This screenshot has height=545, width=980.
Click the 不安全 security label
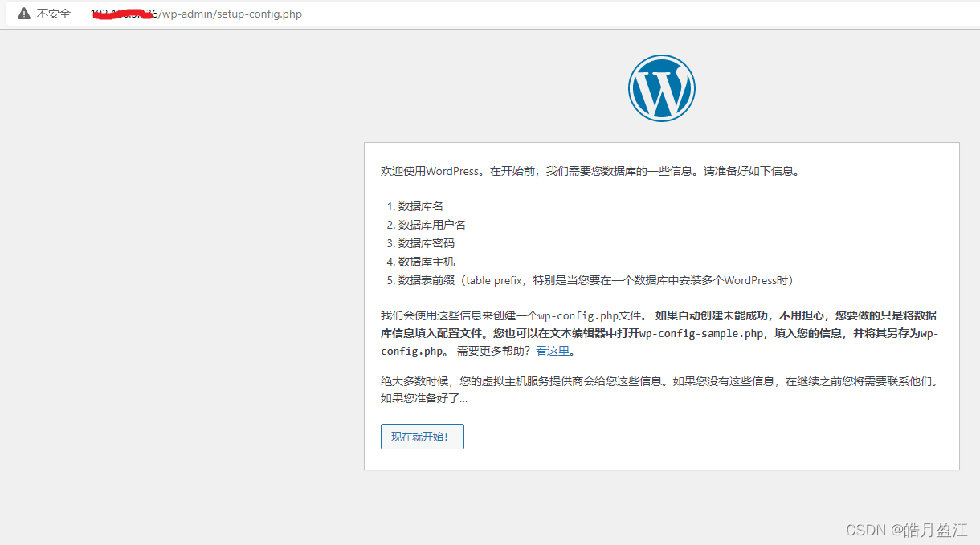click(54, 14)
